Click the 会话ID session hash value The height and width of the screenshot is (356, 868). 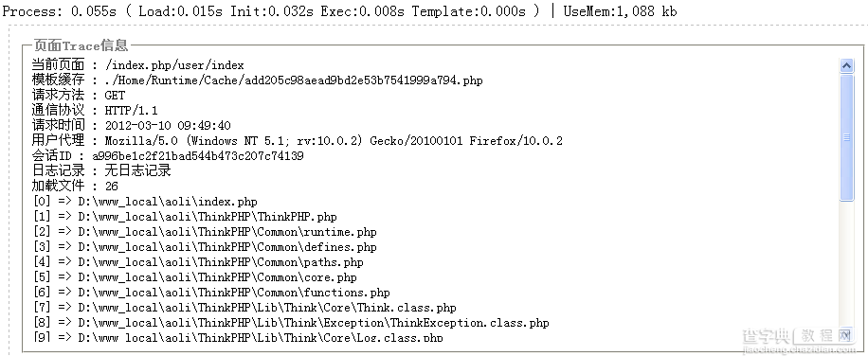point(198,156)
